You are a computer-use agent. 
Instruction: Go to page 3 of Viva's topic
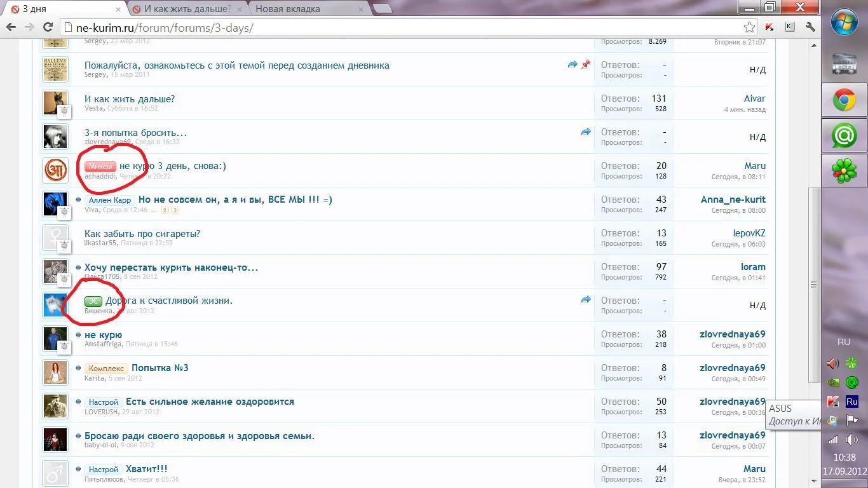(x=175, y=210)
